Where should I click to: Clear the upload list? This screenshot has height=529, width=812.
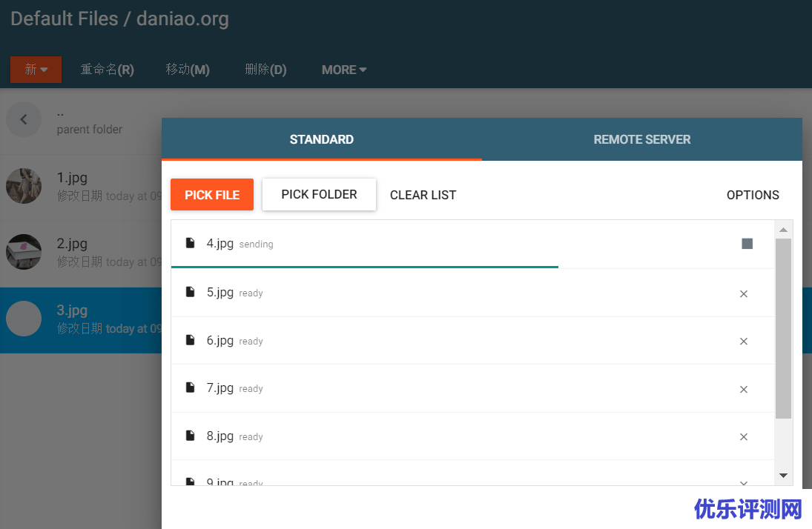tap(423, 195)
